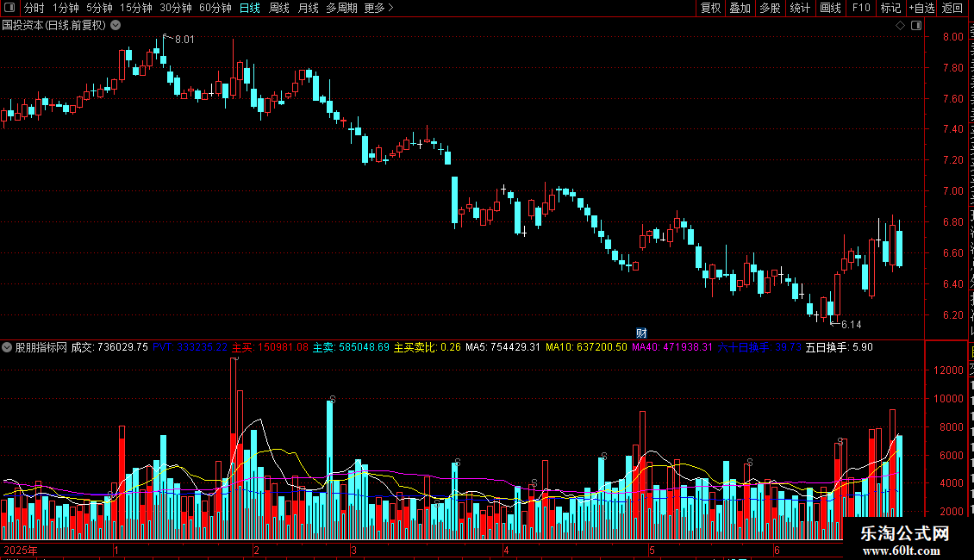Open 多周期 multi-period view
Viewport: 974px width, 560px height.
click(341, 8)
